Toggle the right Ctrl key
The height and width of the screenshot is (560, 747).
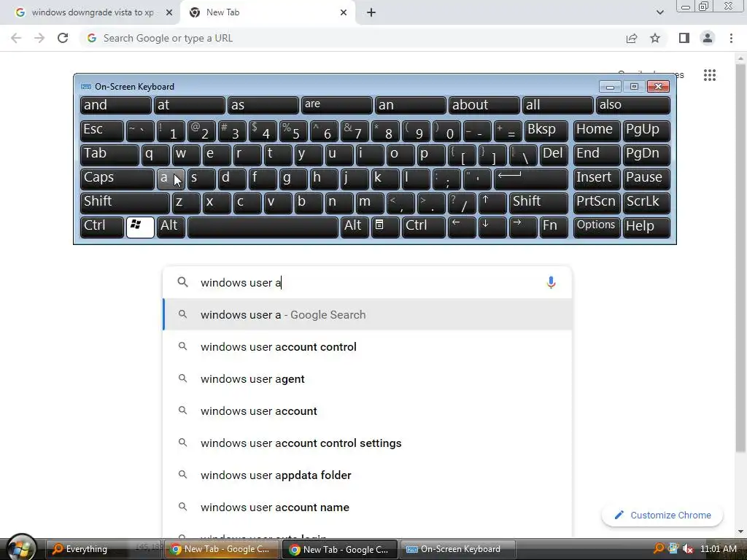(424, 227)
